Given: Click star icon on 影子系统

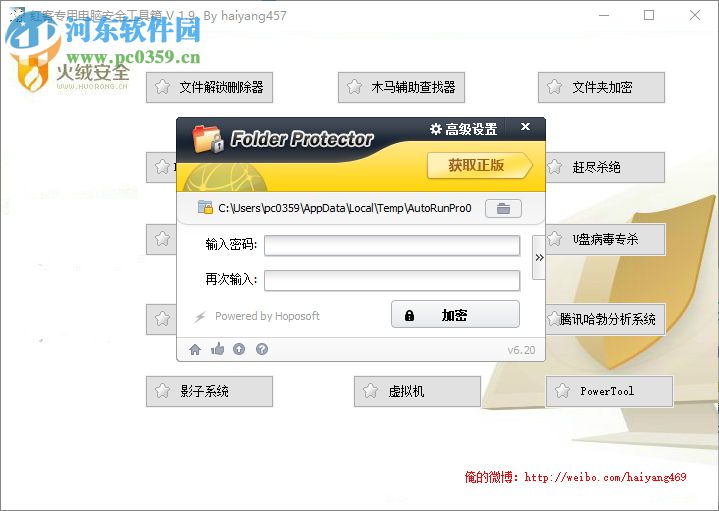Looking at the screenshot, I should tap(162, 391).
